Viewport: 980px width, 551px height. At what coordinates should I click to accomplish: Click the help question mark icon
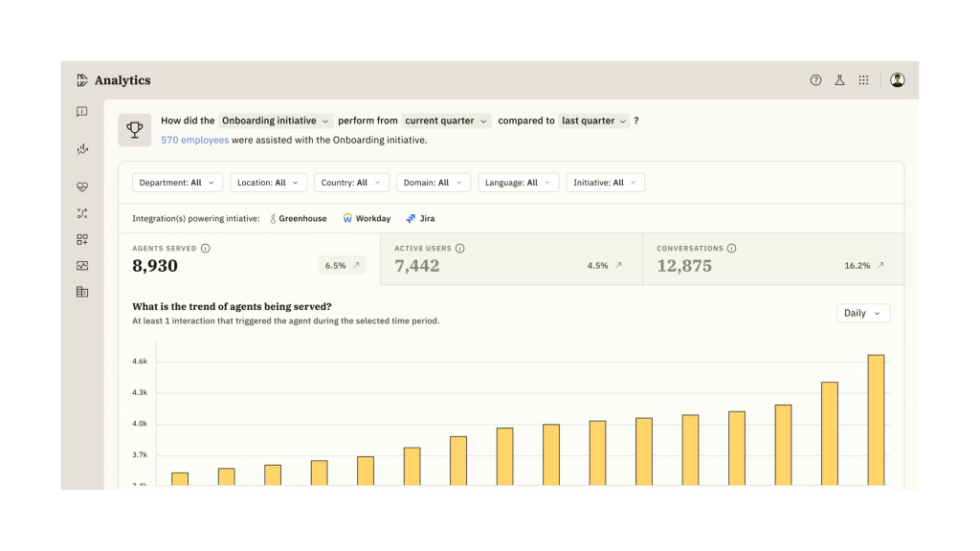click(815, 80)
